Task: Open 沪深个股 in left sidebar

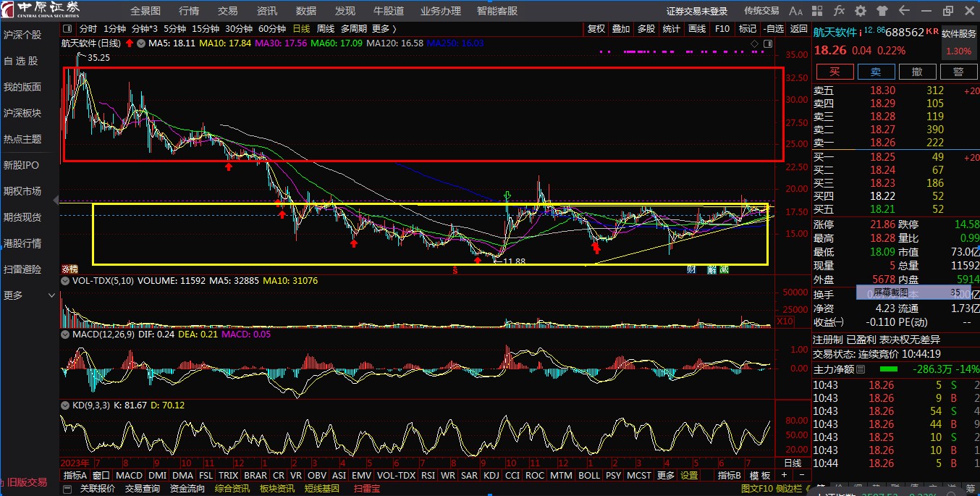Action: (x=22, y=35)
